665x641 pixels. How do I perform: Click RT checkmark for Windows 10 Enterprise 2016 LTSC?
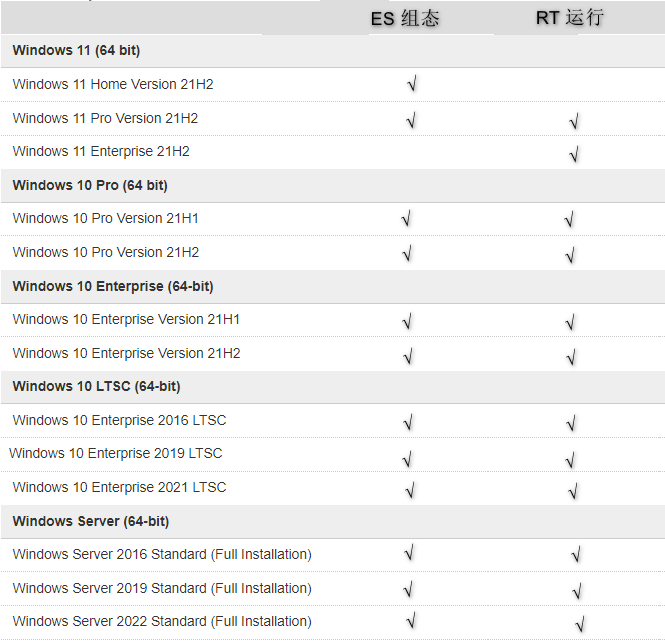(x=571, y=423)
